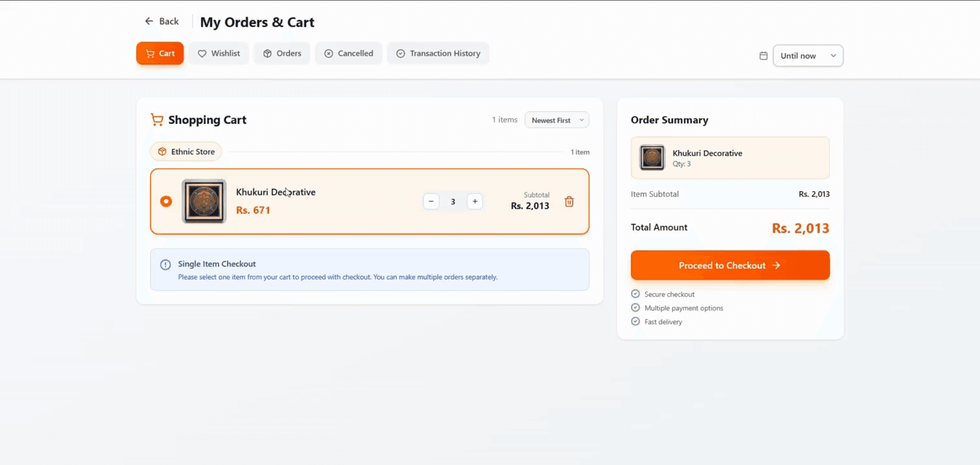The height and width of the screenshot is (465, 980).
Task: Switch to the Cart tab
Action: [x=160, y=54]
